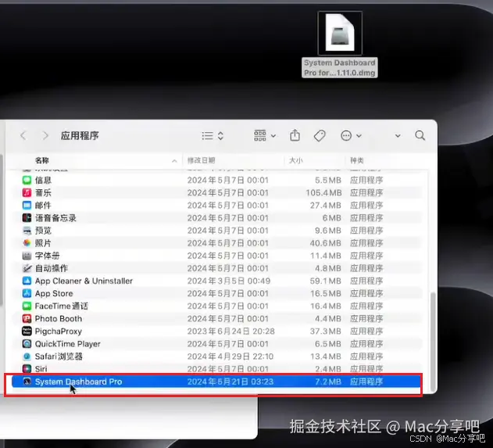This screenshot has width=493, height=448.
Task: Click the 105.4 MB size cell
Action: click(x=323, y=192)
